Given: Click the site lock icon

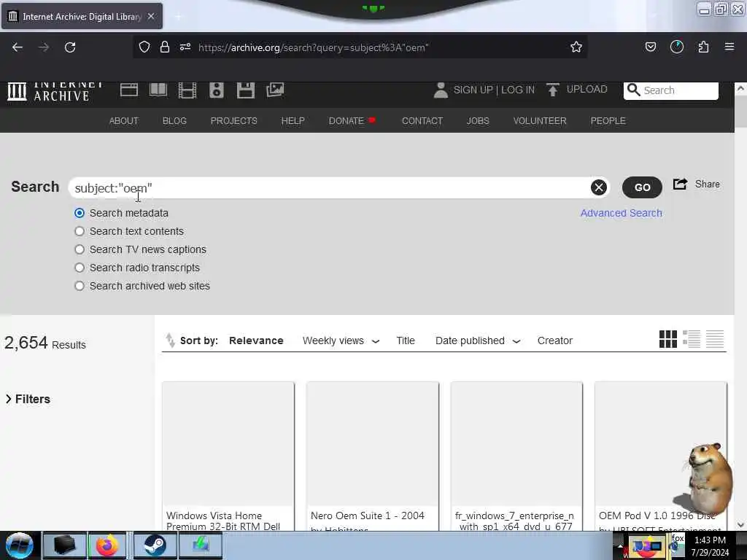Looking at the screenshot, I should coord(165,47).
